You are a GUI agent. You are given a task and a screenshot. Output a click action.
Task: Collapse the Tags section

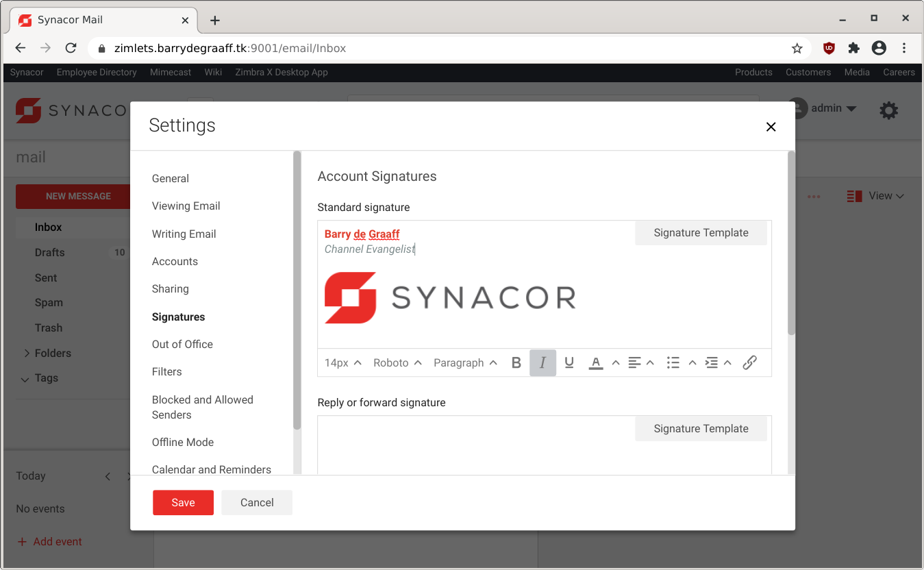click(25, 379)
